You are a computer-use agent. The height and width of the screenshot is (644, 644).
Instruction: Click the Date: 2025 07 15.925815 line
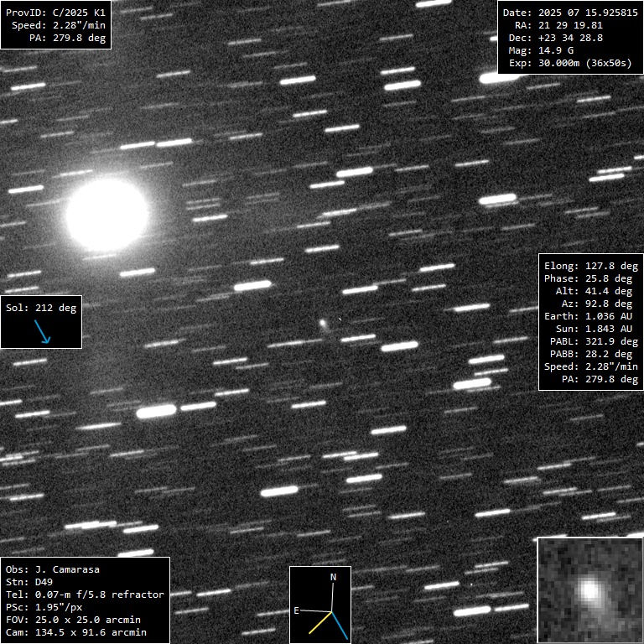coord(570,13)
